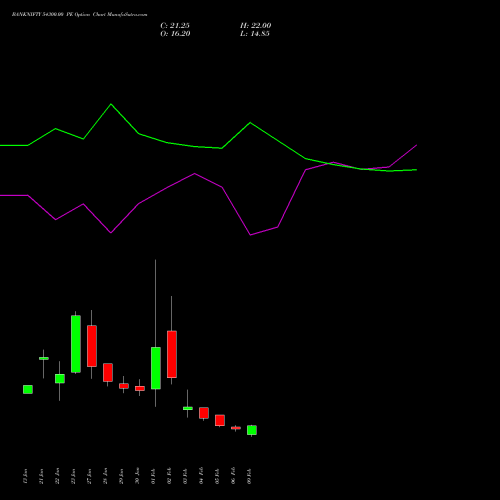Select the close value C: 21.25

(x=175, y=26)
